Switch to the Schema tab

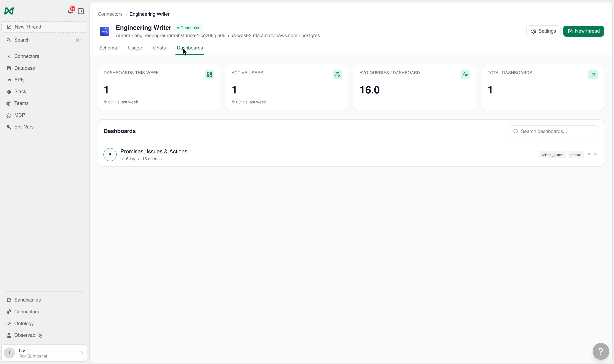click(x=108, y=48)
